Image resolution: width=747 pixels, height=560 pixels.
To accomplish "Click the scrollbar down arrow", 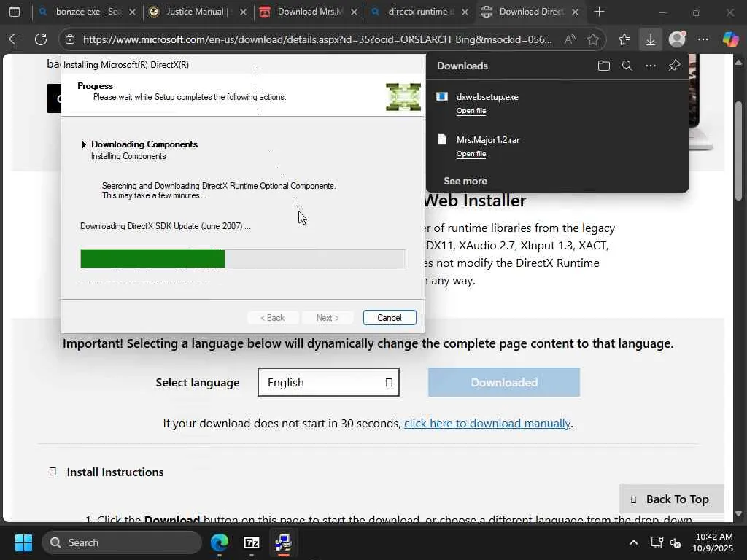I will (739, 514).
